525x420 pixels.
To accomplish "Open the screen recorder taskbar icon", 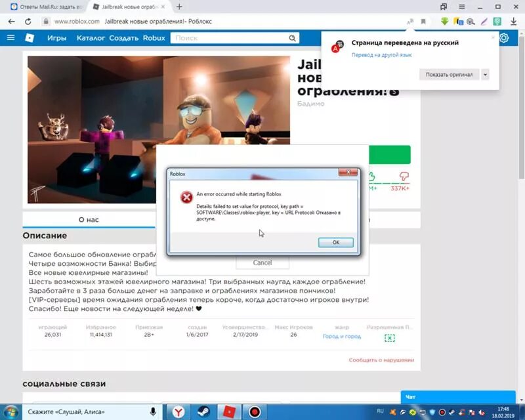I will [255, 411].
